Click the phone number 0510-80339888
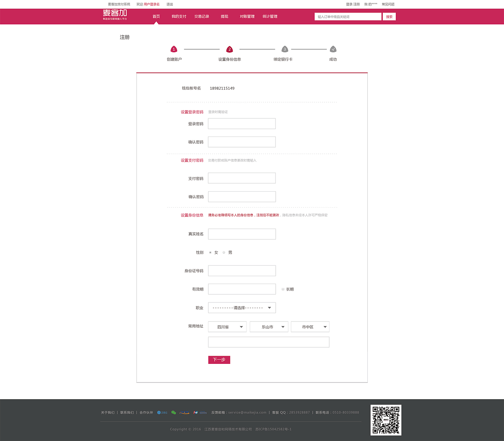504x441 pixels. coord(346,413)
